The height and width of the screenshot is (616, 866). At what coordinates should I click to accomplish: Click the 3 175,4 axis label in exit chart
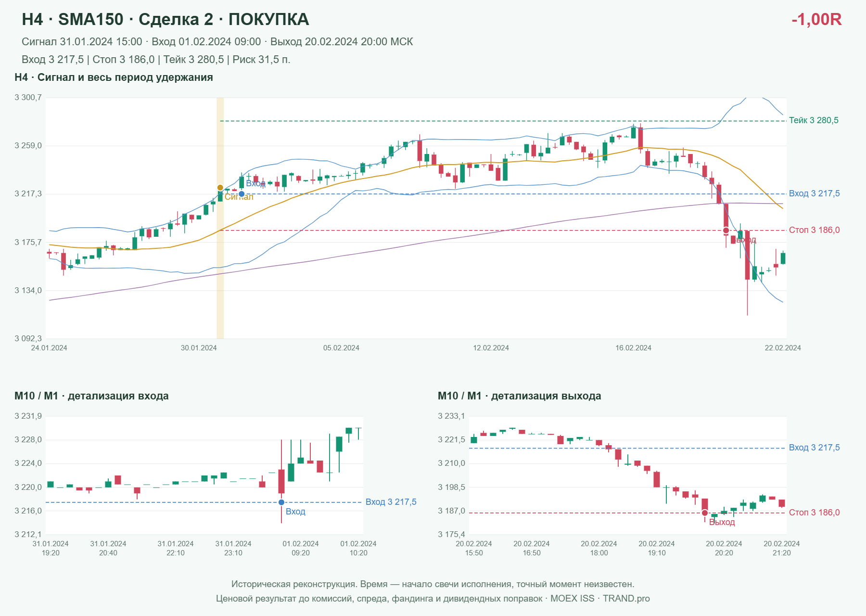coord(452,535)
